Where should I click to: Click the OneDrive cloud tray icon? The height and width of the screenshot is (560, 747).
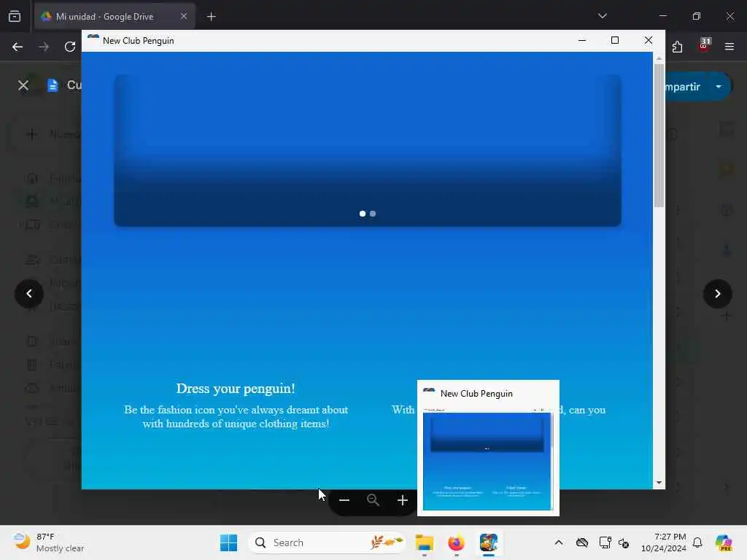[x=581, y=542]
